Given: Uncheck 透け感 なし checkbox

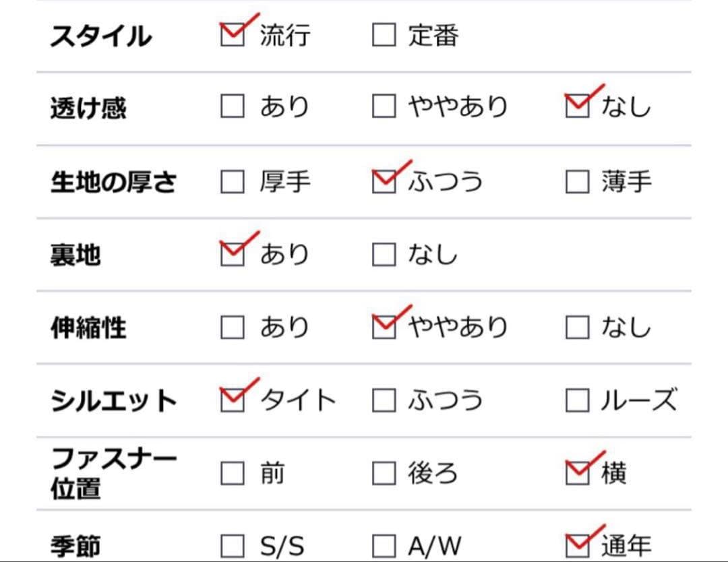Looking at the screenshot, I should 577,106.
